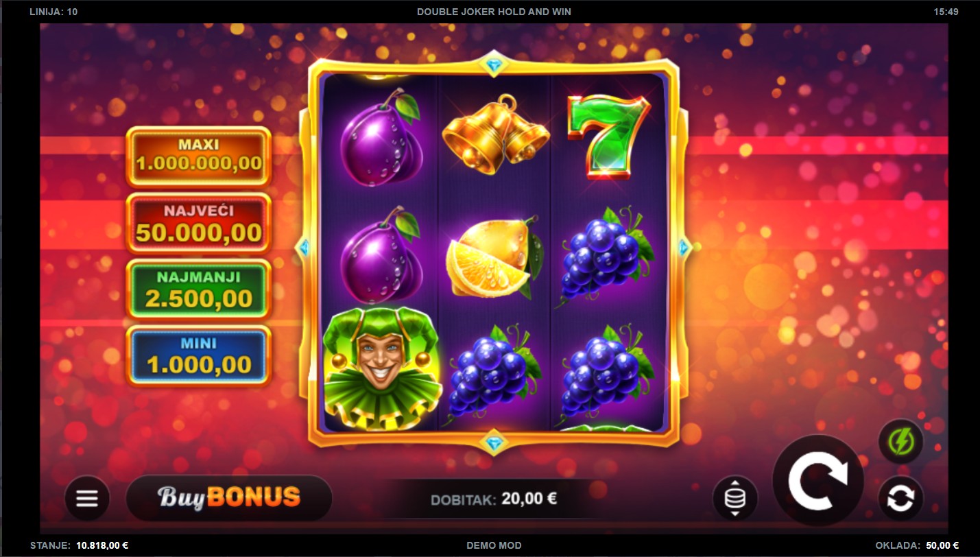
Task: Click the Buy Bonus button
Action: 229,497
